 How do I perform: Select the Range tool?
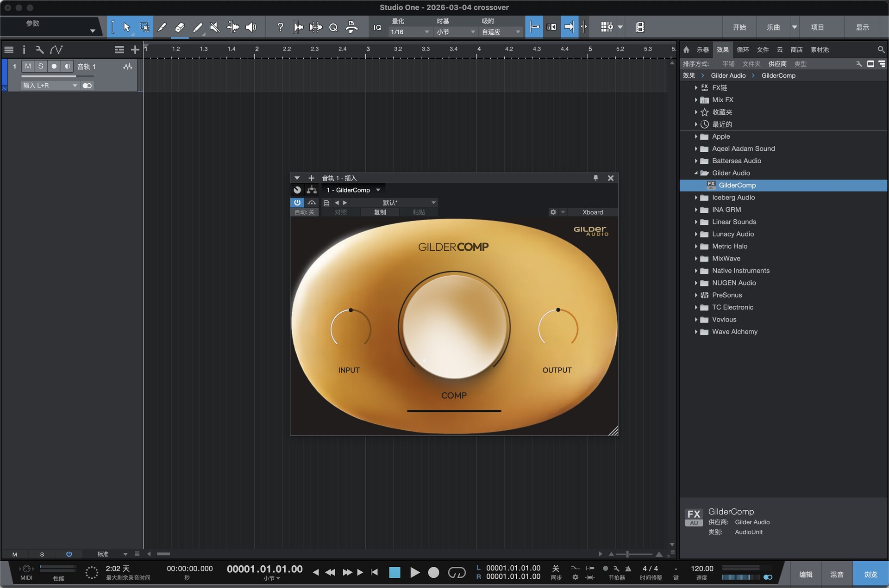144,27
